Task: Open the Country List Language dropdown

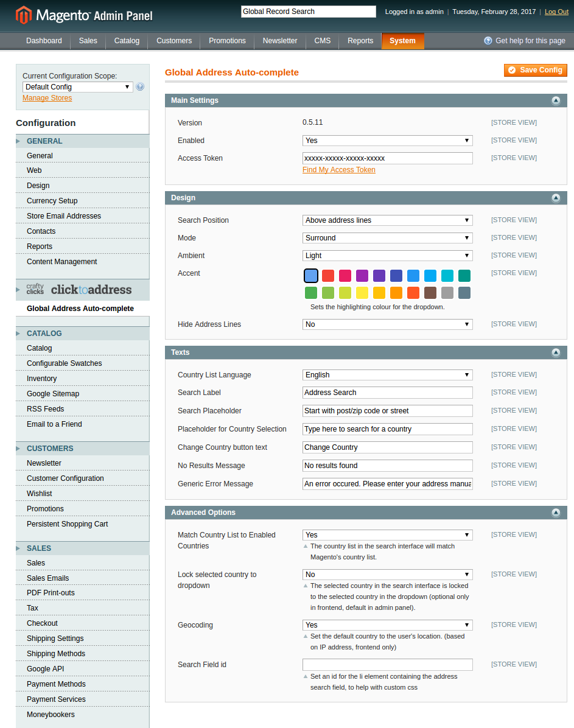Action: click(387, 375)
